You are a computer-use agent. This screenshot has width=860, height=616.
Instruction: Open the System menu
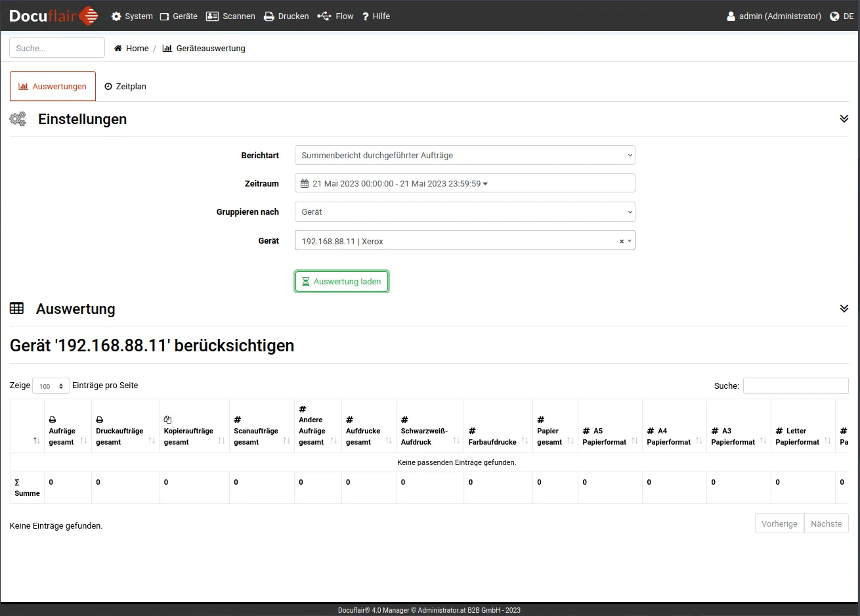point(132,16)
